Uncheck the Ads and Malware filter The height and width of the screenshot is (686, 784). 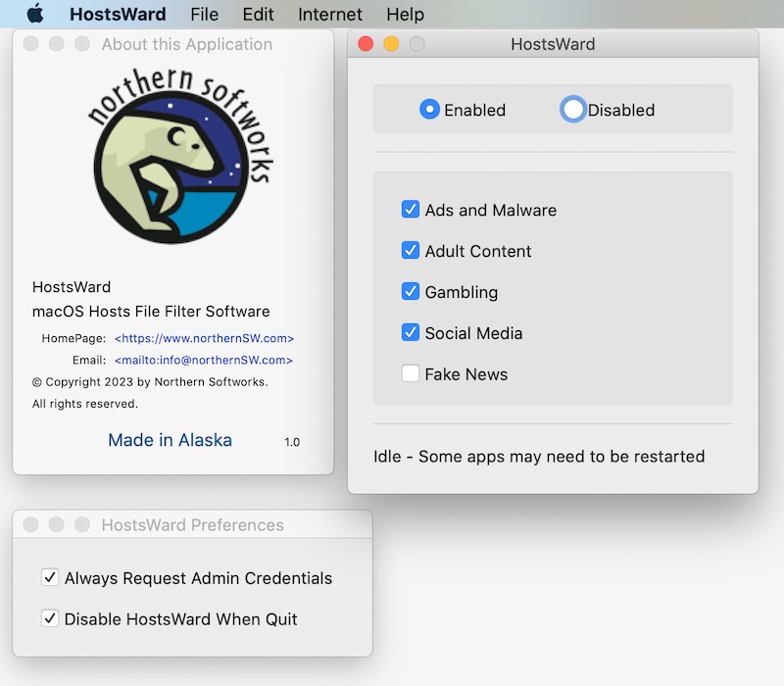tap(410, 210)
